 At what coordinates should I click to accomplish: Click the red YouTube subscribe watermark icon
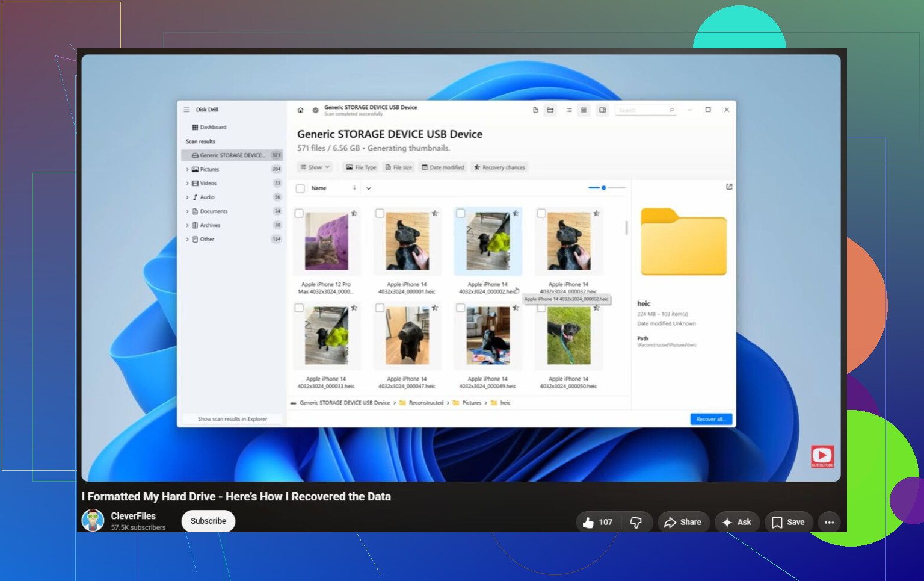(822, 456)
